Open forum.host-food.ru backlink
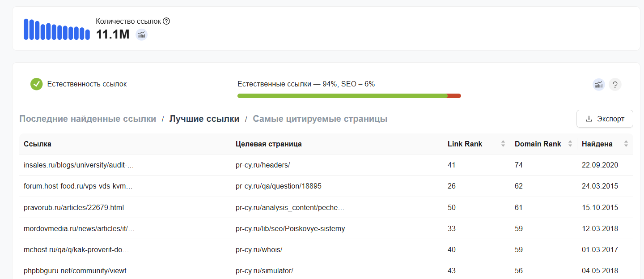Image resolution: width=644 pixels, height=279 pixels. [78, 186]
